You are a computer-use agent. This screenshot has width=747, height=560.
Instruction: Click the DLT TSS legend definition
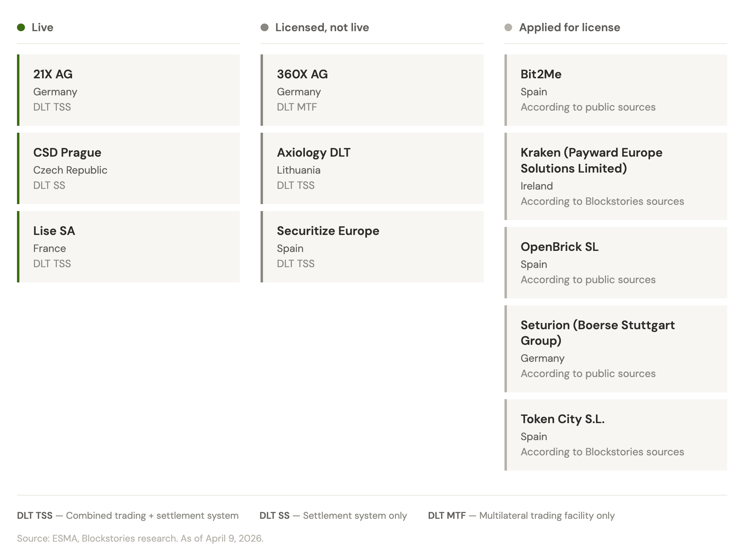pos(128,516)
